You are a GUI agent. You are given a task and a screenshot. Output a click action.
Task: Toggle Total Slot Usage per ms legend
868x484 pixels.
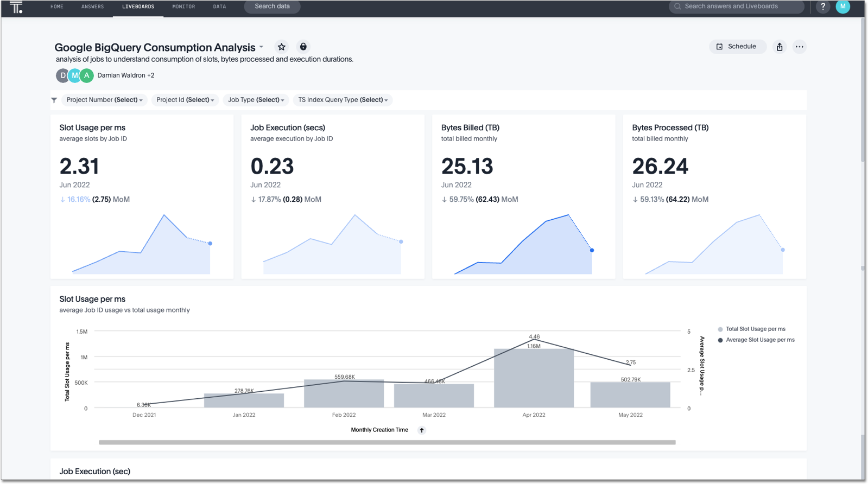(x=751, y=329)
